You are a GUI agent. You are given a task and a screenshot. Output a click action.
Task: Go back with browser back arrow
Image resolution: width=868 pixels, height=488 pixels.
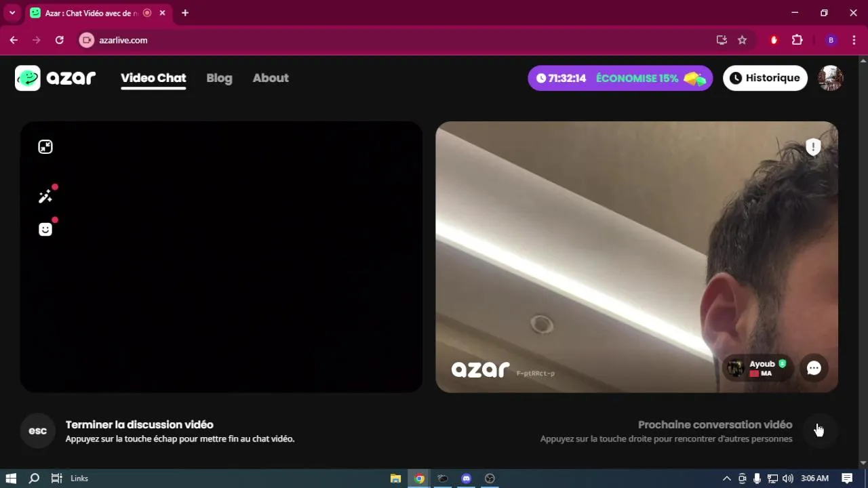14,40
